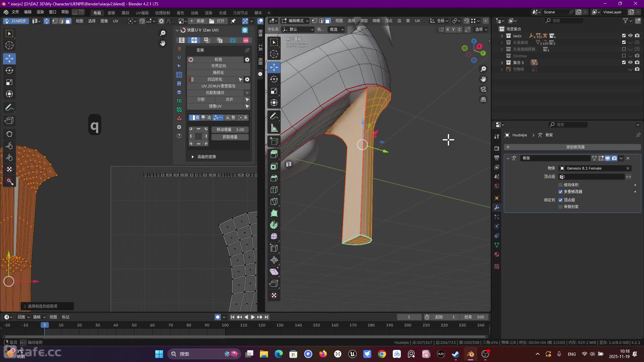Select the Rotate tool in 3D viewport

click(274, 79)
